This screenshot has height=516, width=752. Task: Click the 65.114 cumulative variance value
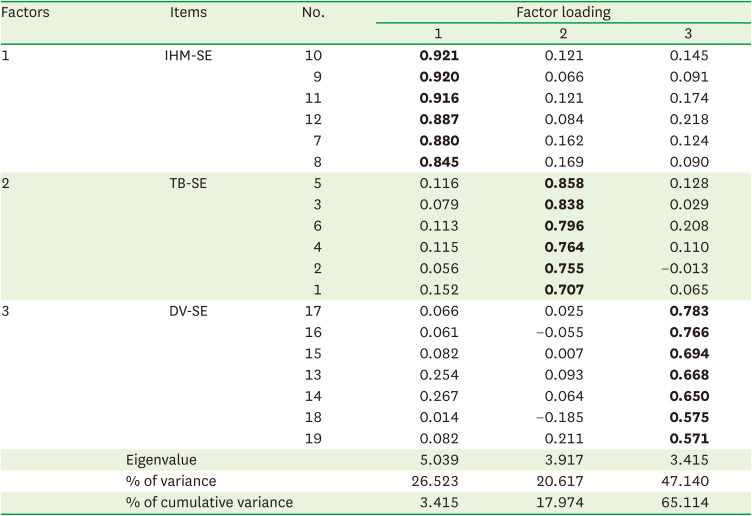(x=689, y=502)
